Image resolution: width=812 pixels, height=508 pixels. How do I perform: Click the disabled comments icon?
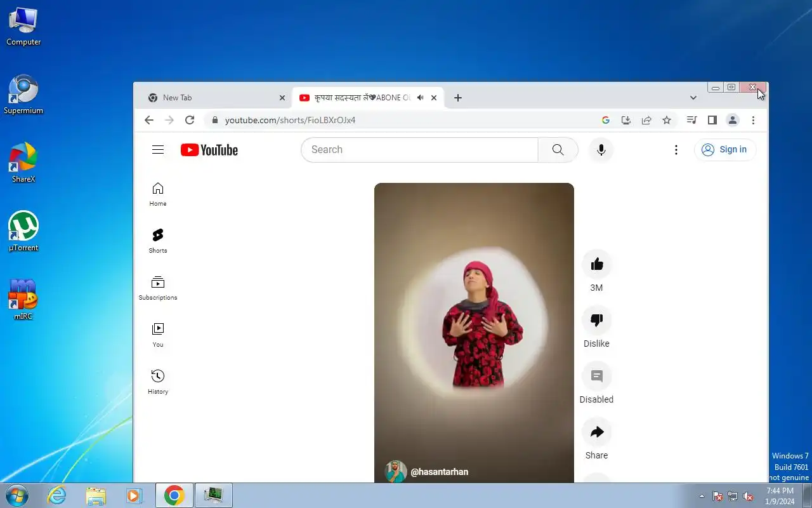point(597,376)
